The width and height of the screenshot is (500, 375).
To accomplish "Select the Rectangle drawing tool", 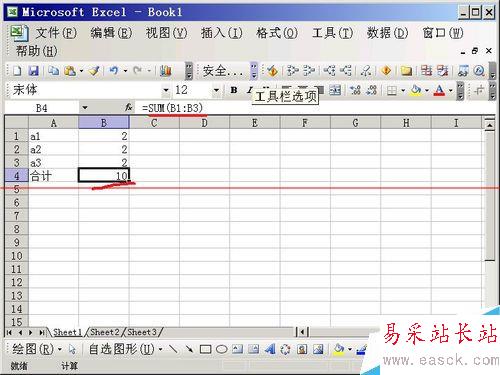I will tap(205, 349).
